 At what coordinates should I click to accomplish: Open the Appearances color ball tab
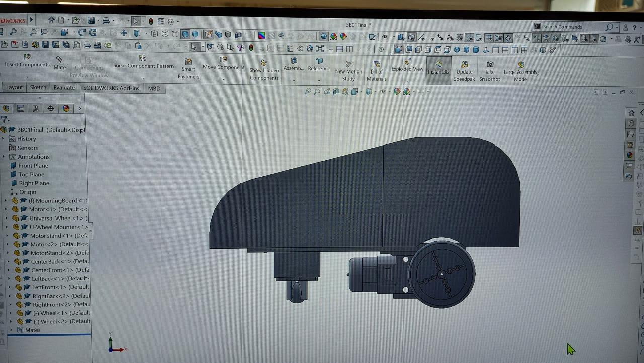(x=66, y=108)
